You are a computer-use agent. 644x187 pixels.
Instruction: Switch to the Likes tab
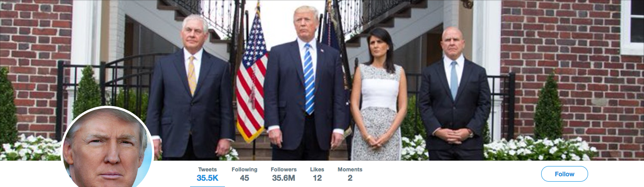(x=317, y=174)
